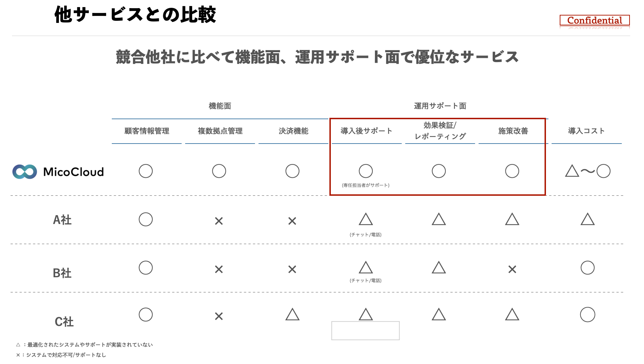644x364 pixels.
Task: Click the (専任担当者がサポート) note text
Action: coord(366,185)
